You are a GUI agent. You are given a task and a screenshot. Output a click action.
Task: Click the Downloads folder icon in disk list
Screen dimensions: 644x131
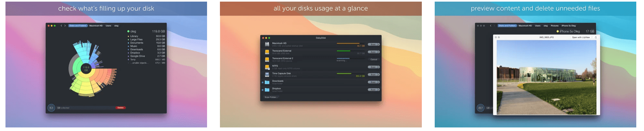click(267, 82)
